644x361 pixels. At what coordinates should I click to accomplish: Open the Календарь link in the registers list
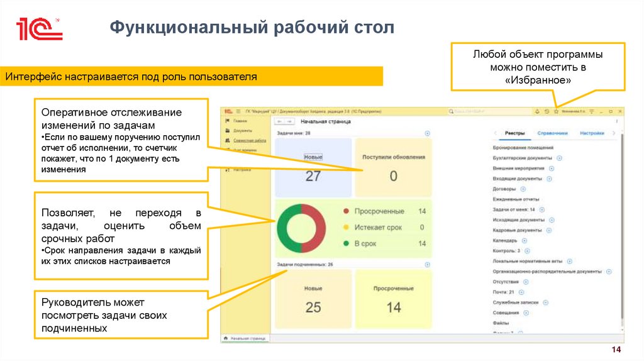click(505, 241)
